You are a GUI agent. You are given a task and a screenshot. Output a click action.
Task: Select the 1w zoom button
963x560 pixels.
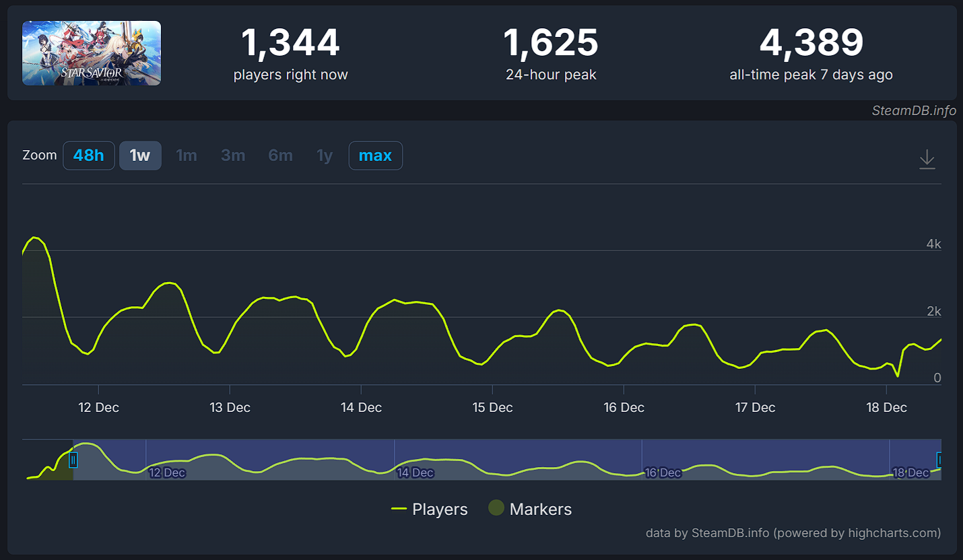pyautogui.click(x=140, y=155)
